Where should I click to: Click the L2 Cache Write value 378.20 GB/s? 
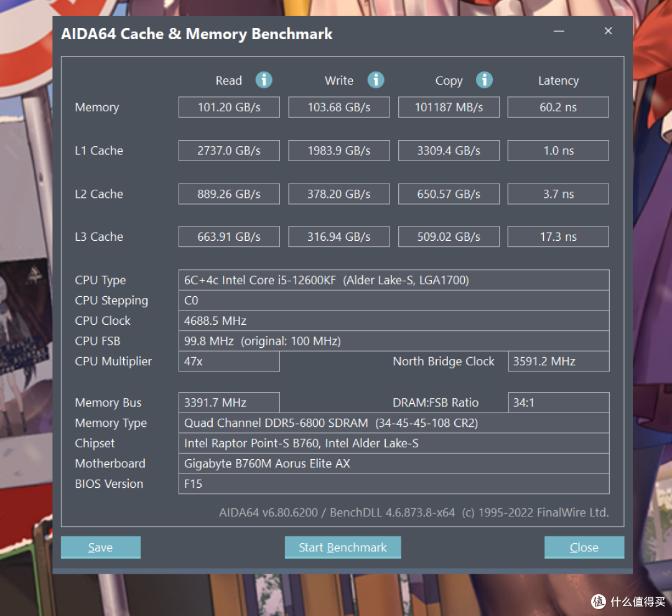(339, 194)
